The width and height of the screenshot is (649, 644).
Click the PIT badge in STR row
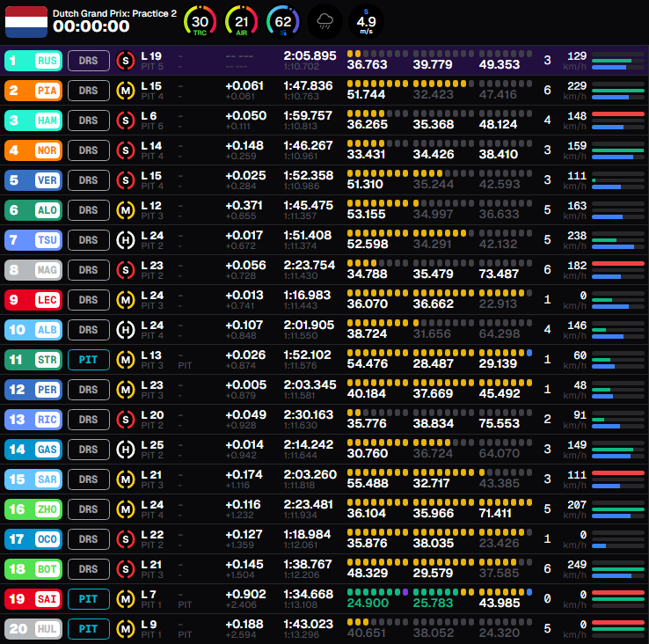[89, 360]
